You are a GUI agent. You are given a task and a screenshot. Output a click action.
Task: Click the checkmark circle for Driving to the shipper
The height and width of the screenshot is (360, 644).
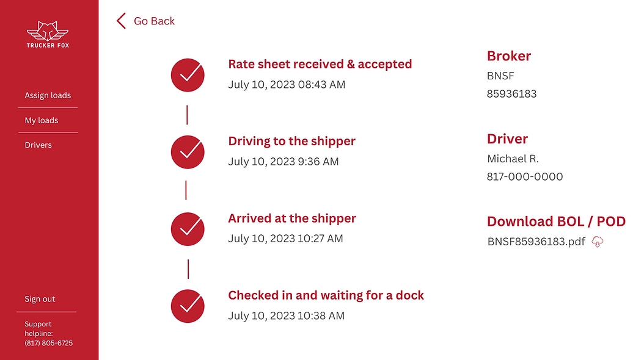point(188,152)
